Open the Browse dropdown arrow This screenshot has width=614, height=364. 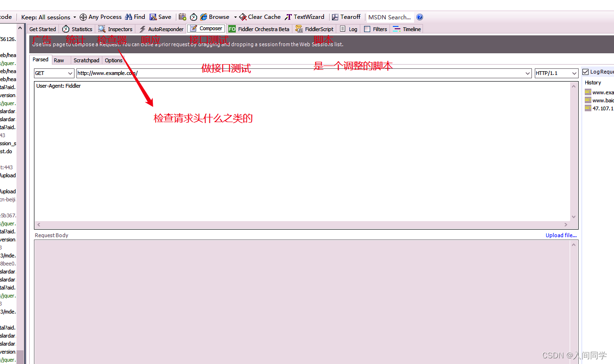[x=235, y=17]
